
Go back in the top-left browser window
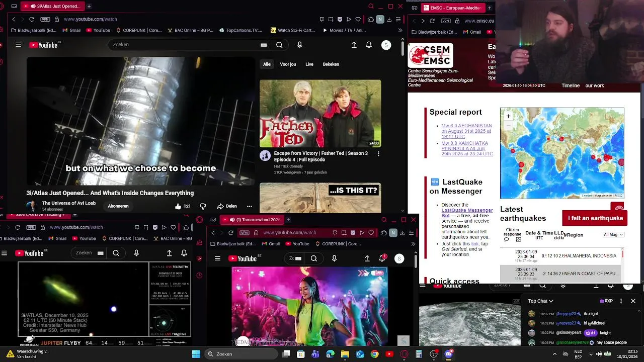coord(14,19)
